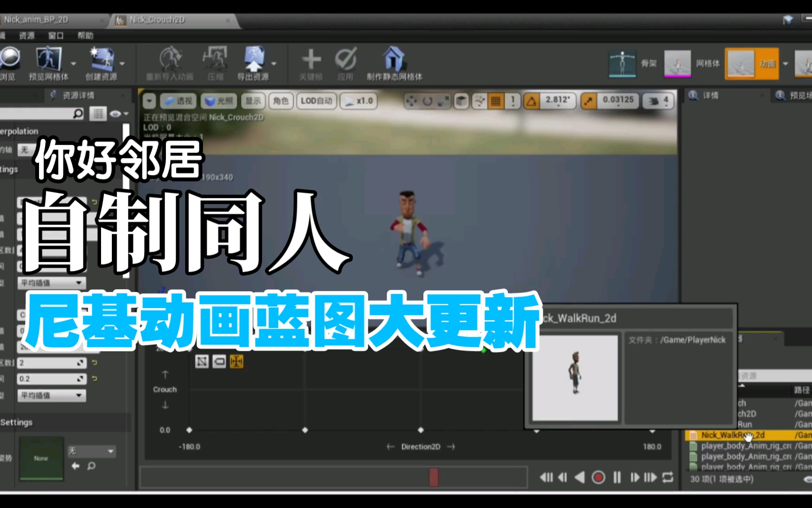Viewport: 812px width, 508px height.
Task: Select the translate gizmo tool in viewport
Action: point(411,101)
